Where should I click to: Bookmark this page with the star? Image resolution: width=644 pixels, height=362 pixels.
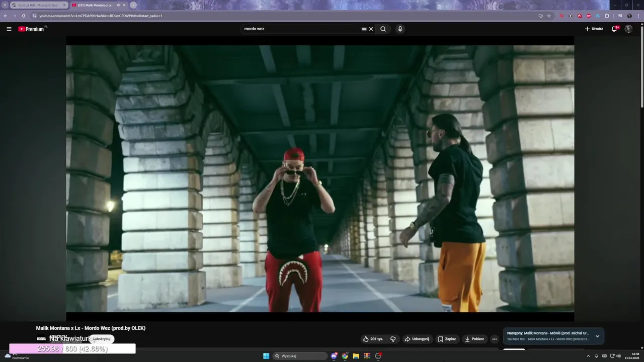point(549,16)
